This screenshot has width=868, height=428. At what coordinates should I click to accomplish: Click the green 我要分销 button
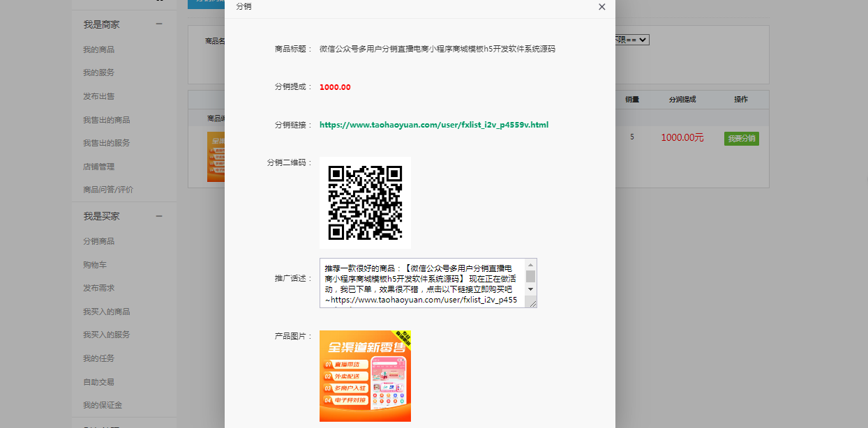pos(741,139)
